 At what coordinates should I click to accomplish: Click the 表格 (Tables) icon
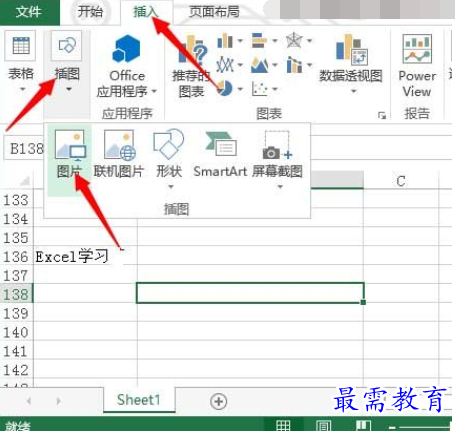[21, 46]
